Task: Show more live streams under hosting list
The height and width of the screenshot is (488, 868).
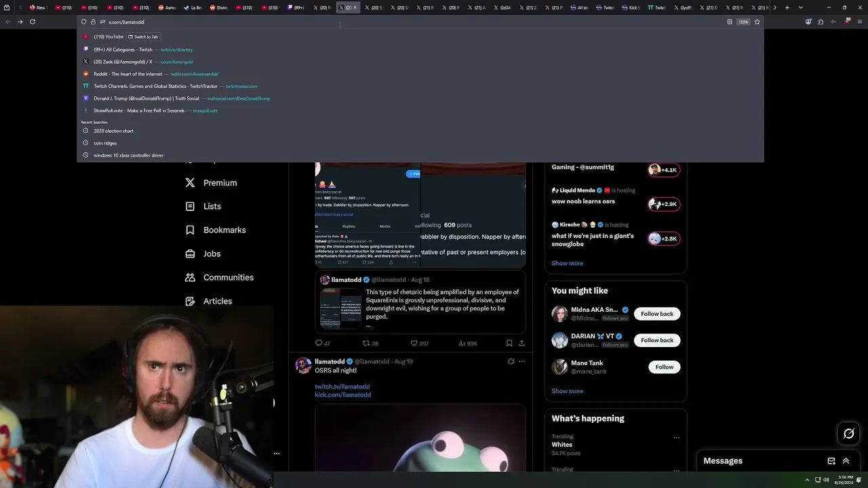Action: pyautogui.click(x=567, y=263)
